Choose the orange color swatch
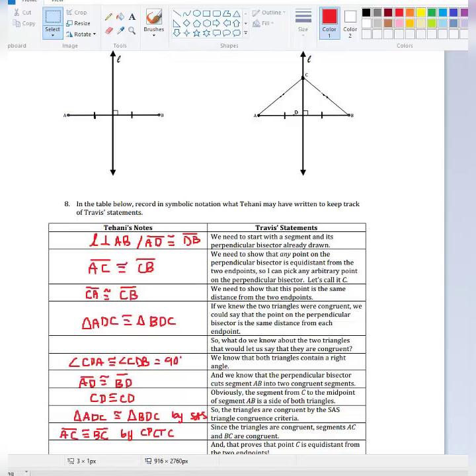The image size is (476, 476). point(410,13)
